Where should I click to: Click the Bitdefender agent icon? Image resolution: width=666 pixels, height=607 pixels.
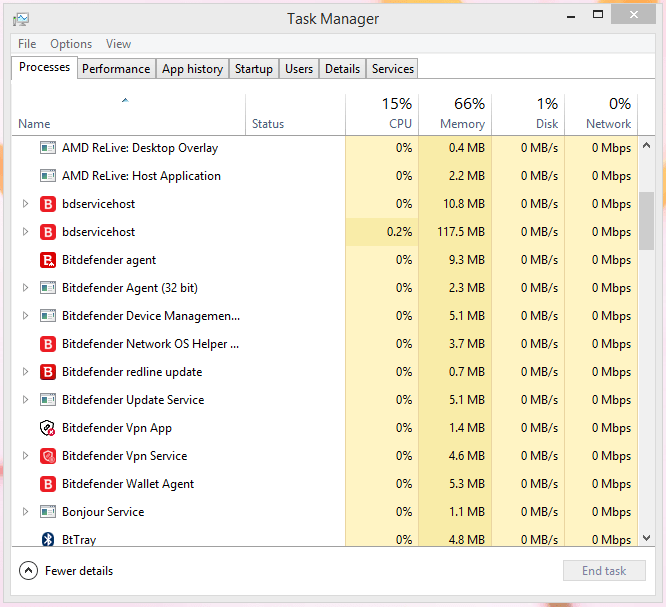point(48,260)
